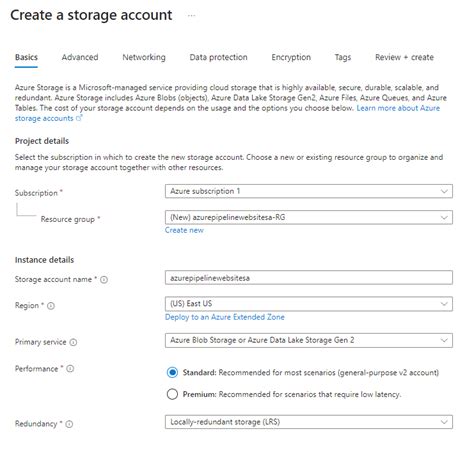Open the Resource group dropdown
This screenshot has width=474, height=466.
309,217
